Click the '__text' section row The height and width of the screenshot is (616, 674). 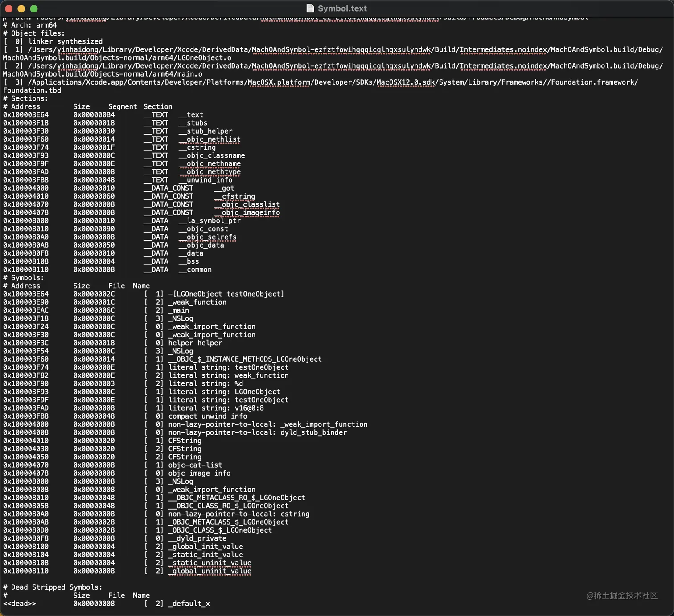(x=103, y=115)
